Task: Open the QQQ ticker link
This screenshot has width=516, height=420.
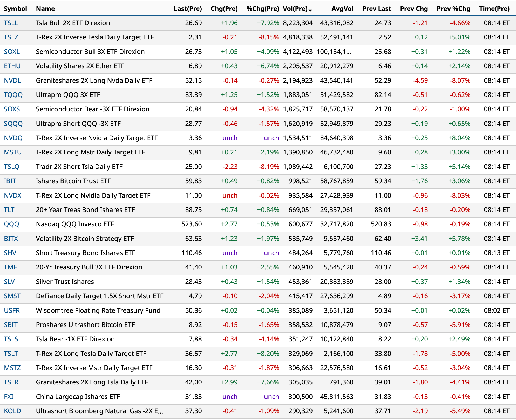Action: pyautogui.click(x=11, y=224)
